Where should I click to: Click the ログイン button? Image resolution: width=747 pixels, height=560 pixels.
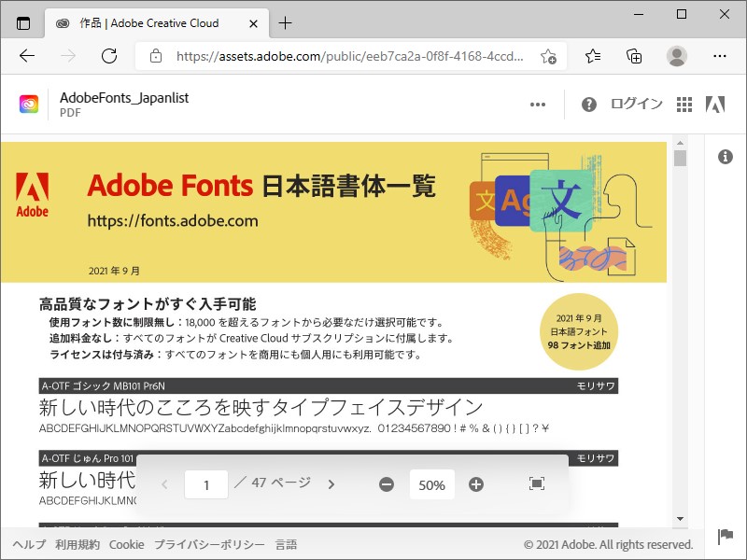point(636,104)
